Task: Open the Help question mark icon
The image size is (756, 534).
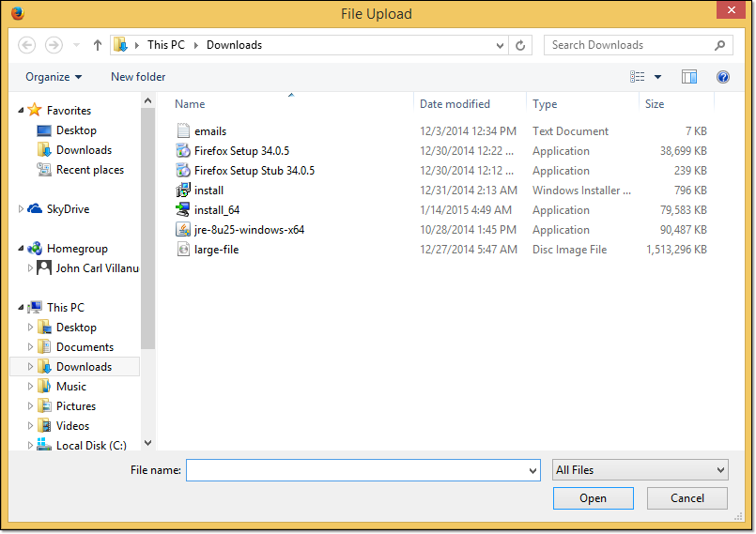Action: (x=722, y=77)
